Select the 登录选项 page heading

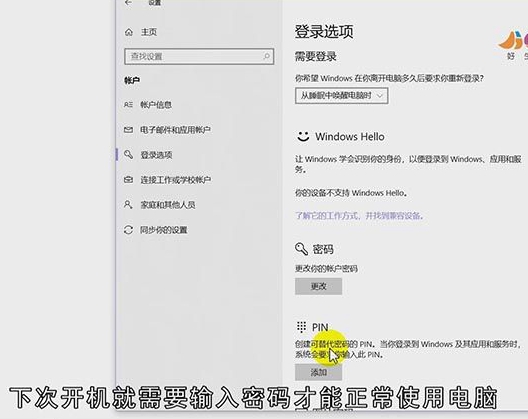pyautogui.click(x=324, y=31)
